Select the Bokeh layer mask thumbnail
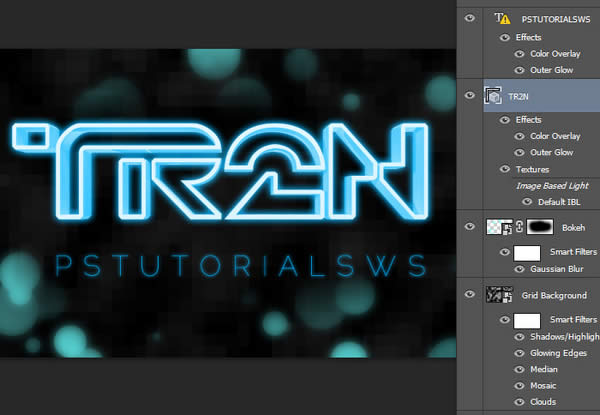This screenshot has width=600, height=415. point(536,228)
